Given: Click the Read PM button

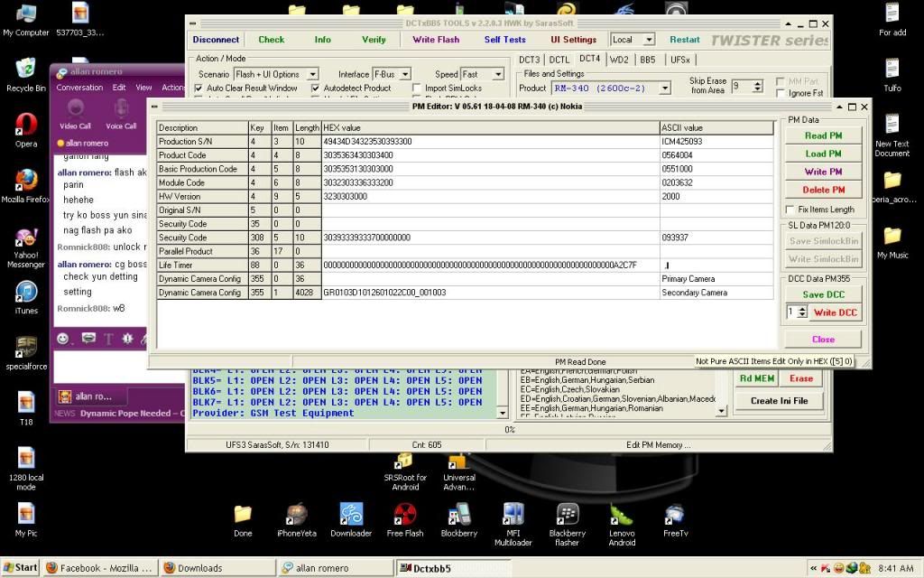Looking at the screenshot, I should point(822,135).
